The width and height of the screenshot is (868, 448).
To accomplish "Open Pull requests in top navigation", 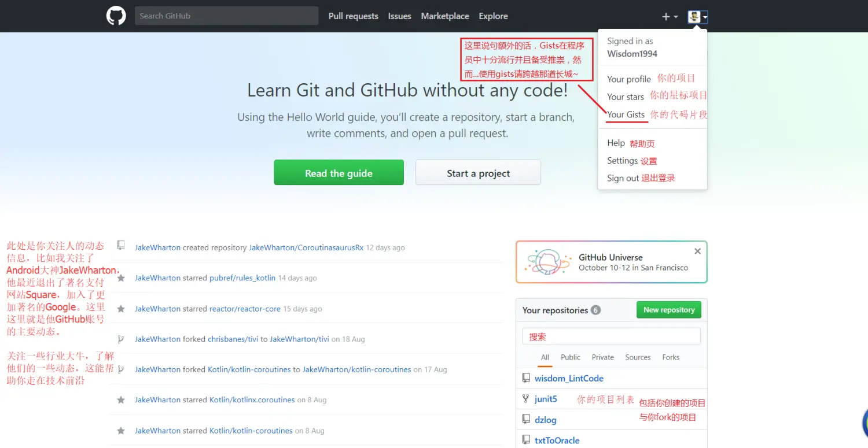I will (x=354, y=16).
